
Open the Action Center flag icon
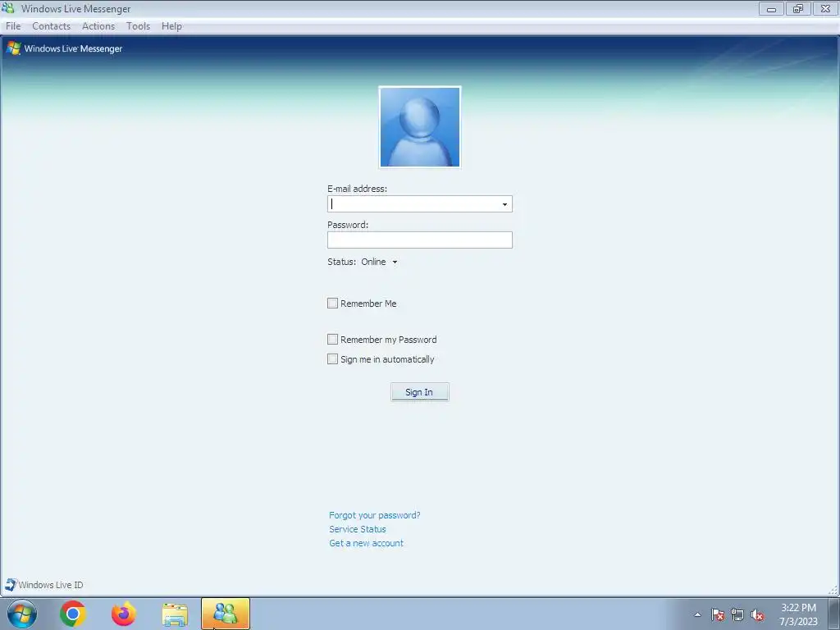point(718,614)
